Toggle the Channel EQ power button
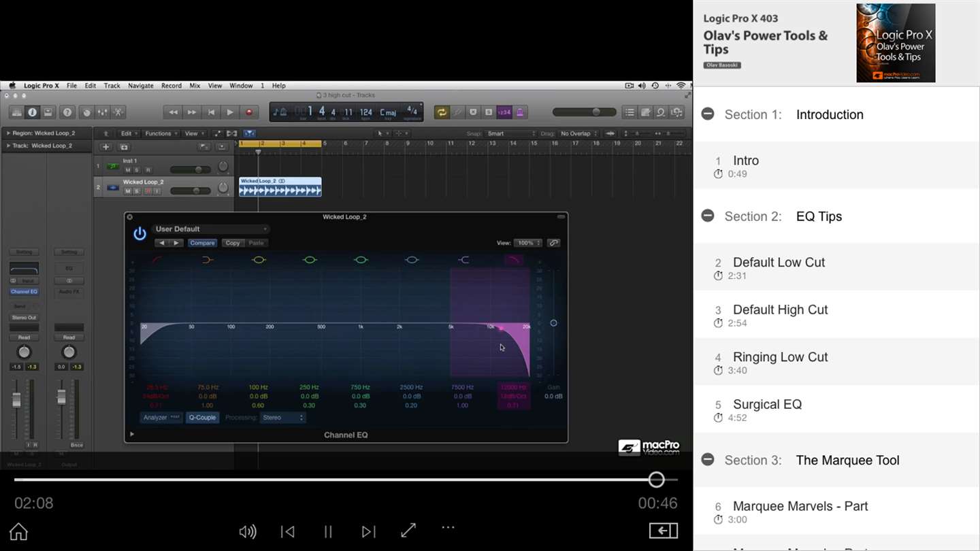 (140, 234)
